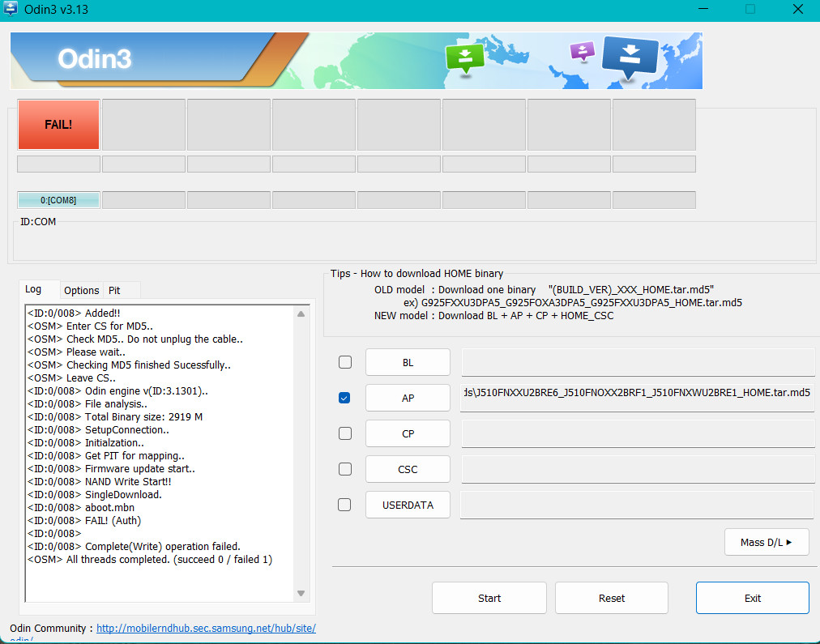The image size is (820, 644).
Task: Switch to the Log tab
Action: 33,289
